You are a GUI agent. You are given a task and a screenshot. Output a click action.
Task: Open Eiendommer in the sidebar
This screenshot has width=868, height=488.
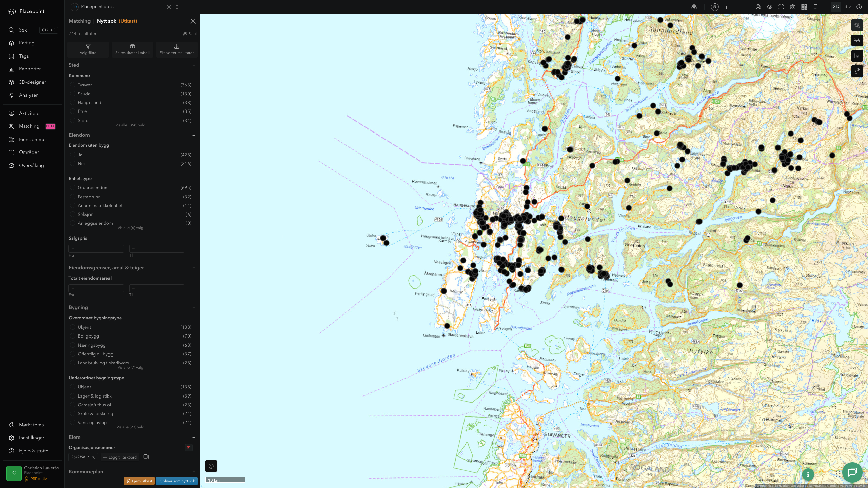pyautogui.click(x=33, y=139)
